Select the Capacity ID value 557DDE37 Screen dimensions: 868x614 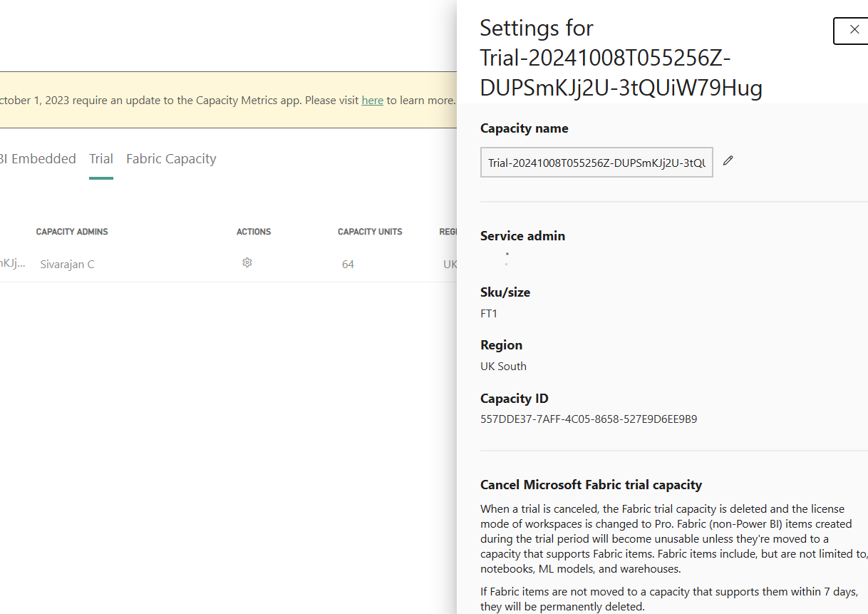tap(589, 419)
